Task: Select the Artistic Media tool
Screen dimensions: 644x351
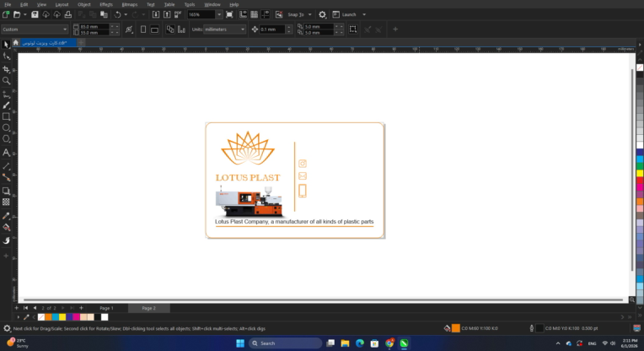Action: (6, 105)
